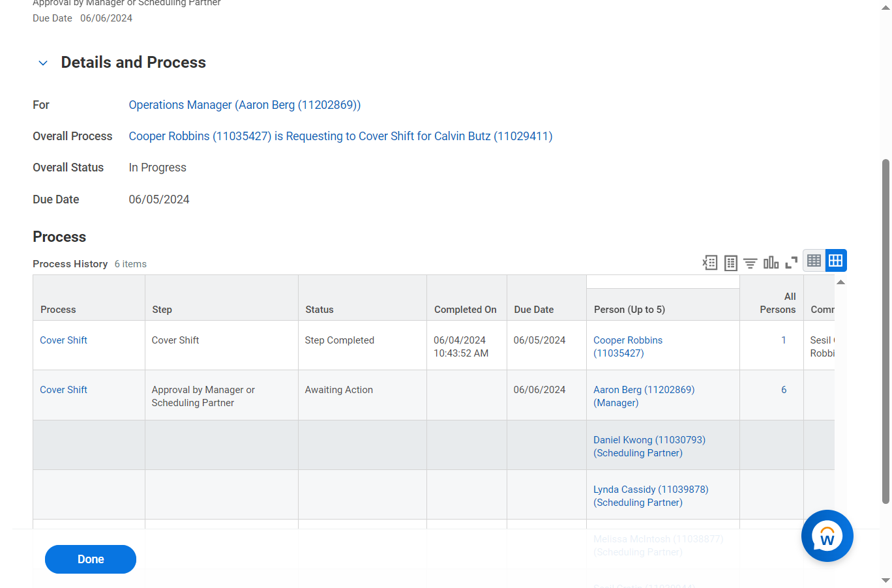The width and height of the screenshot is (892, 588).
Task: Open Lynda Cassidy (Scheduling Partner) link
Action: 651,496
